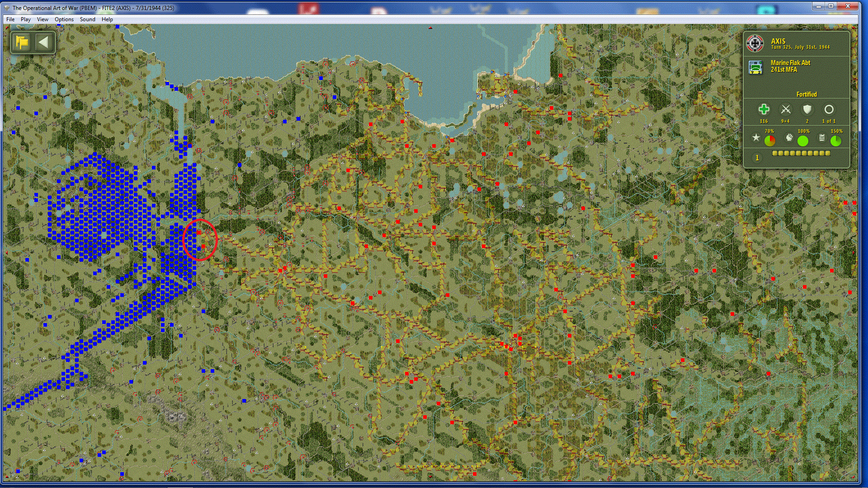The width and height of the screenshot is (868, 488).
Task: Click the star proficiency icon
Action: 755,138
